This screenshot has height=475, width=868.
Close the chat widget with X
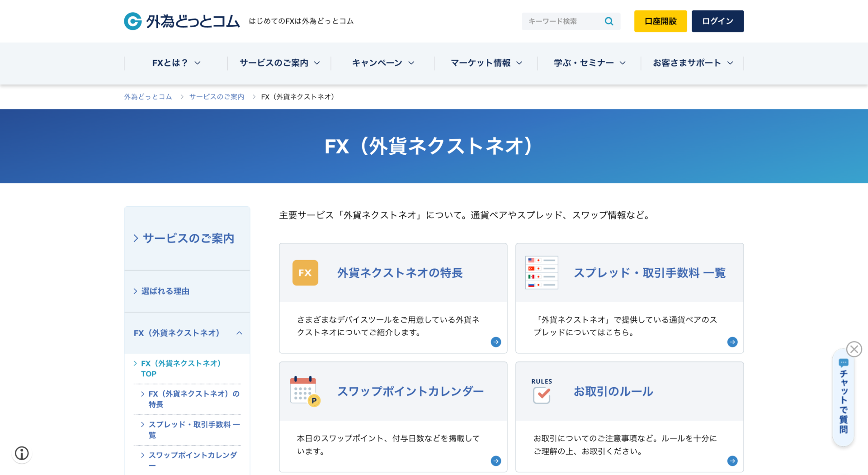click(854, 349)
